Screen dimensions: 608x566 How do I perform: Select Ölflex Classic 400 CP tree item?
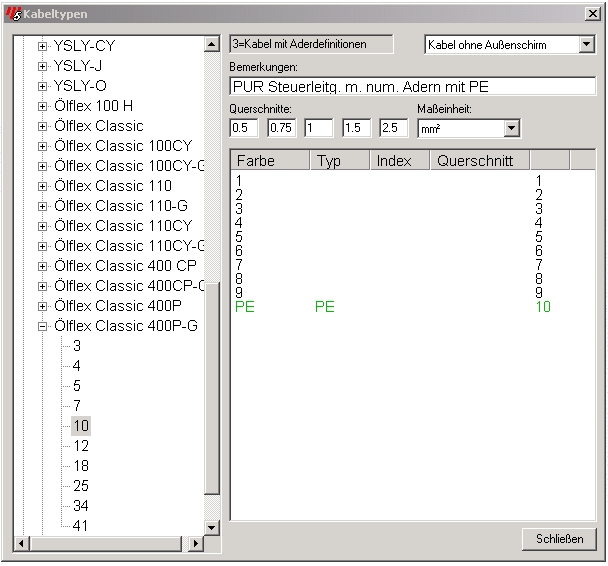coord(125,266)
